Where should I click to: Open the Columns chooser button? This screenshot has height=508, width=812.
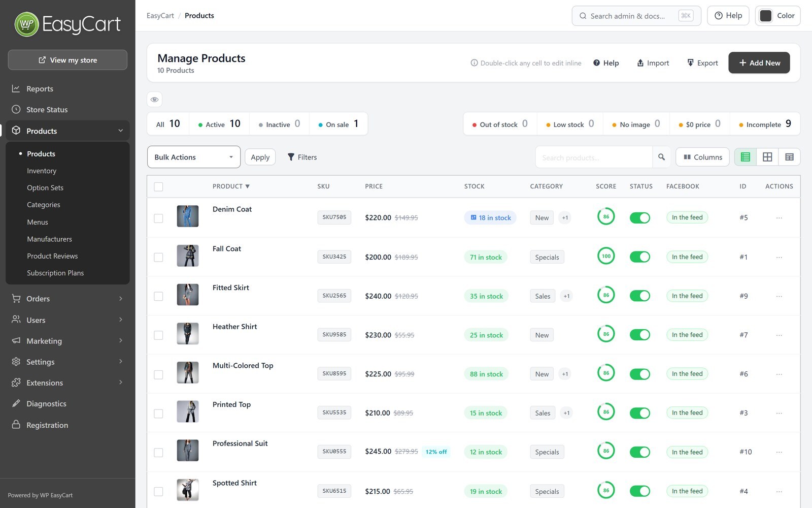click(x=702, y=157)
